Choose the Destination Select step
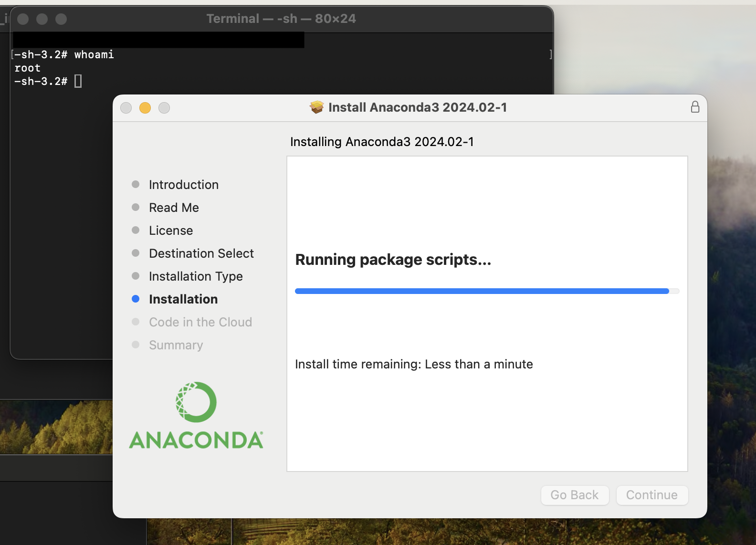 [x=201, y=253]
